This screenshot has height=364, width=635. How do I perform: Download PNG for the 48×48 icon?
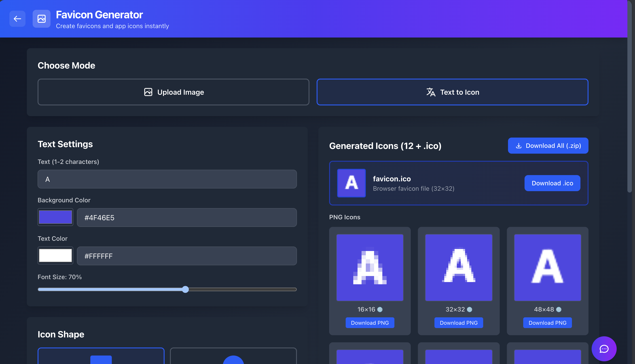[547, 322]
